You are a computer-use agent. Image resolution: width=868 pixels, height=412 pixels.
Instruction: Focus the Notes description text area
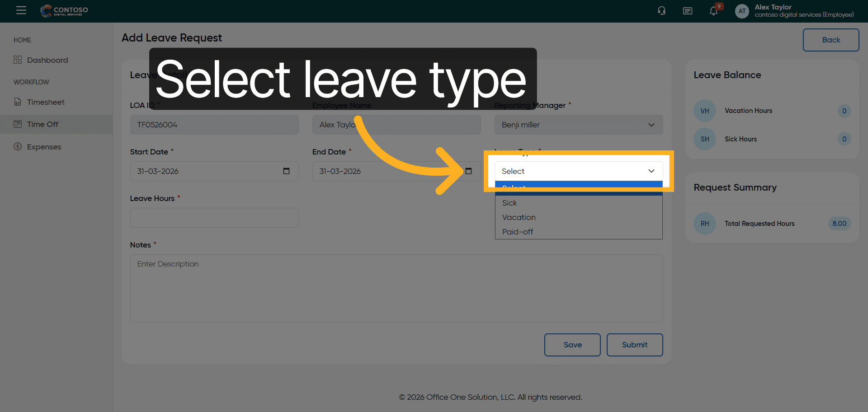pyautogui.click(x=396, y=288)
